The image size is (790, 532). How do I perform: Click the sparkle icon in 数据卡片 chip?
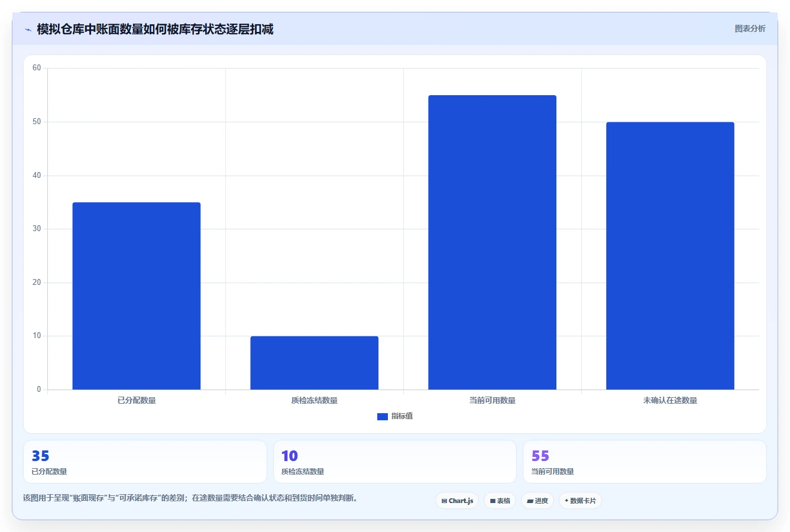(x=566, y=501)
